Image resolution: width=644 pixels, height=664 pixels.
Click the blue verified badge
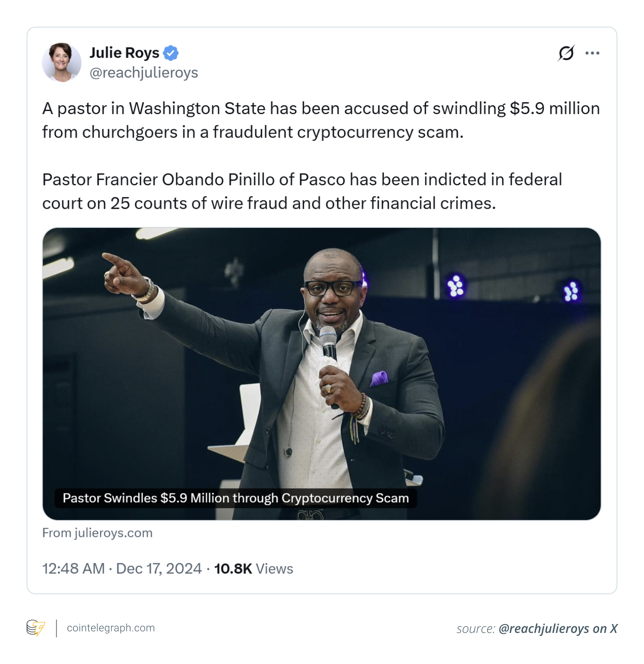[x=171, y=53]
